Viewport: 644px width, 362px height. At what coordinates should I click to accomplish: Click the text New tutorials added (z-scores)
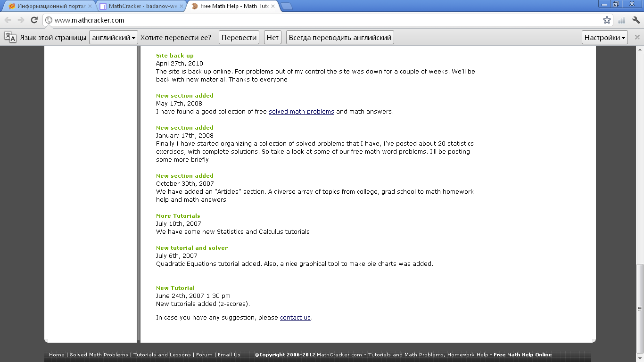[x=203, y=304]
